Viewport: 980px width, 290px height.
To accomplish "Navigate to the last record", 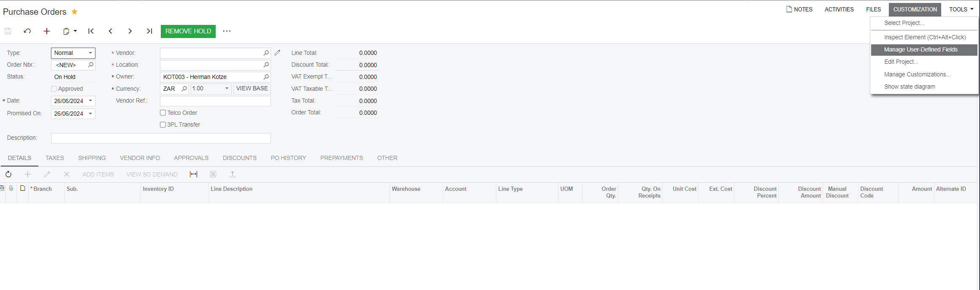I will (x=149, y=31).
